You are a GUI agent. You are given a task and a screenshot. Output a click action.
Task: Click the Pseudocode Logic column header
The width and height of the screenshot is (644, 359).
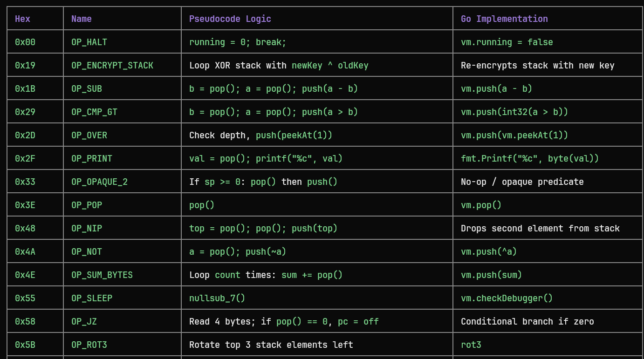317,19
